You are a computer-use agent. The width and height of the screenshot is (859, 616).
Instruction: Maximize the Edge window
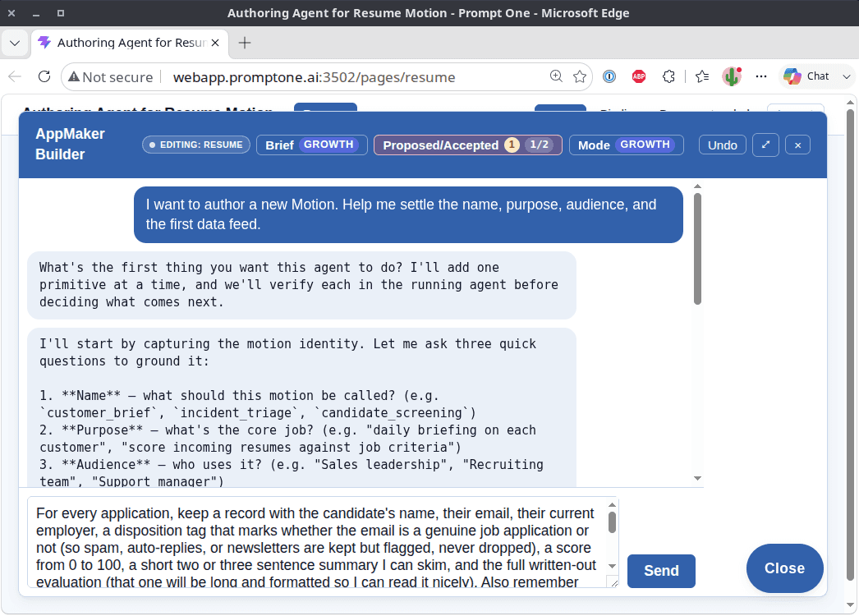coord(61,12)
